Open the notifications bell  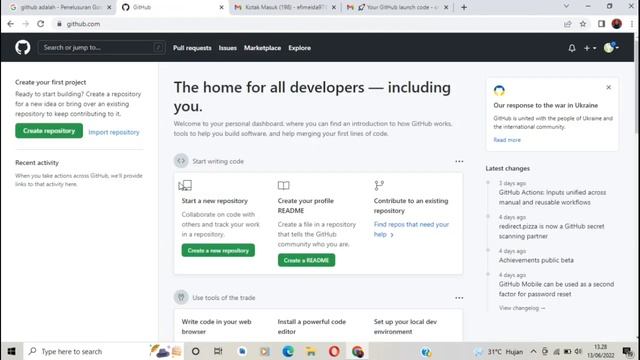(x=572, y=48)
